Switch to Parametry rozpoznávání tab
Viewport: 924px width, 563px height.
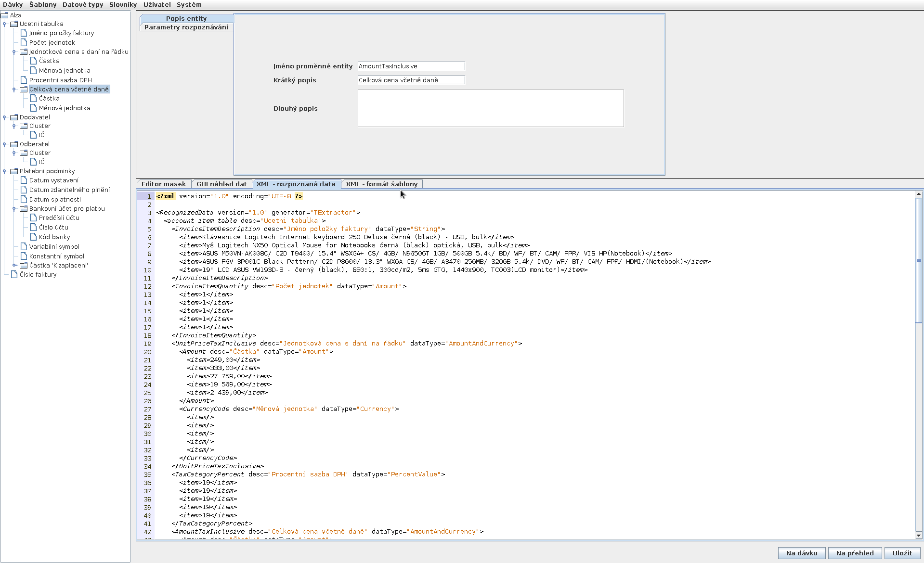(186, 27)
